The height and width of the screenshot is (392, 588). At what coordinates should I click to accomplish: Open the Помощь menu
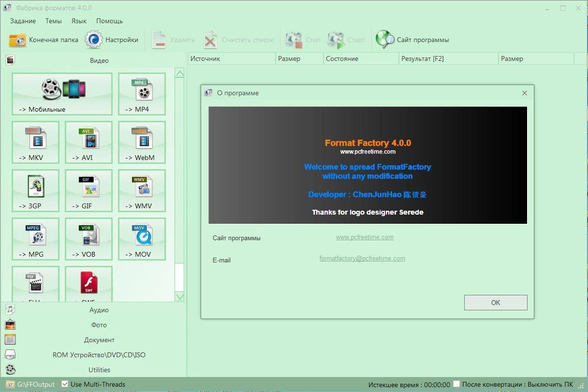(109, 21)
